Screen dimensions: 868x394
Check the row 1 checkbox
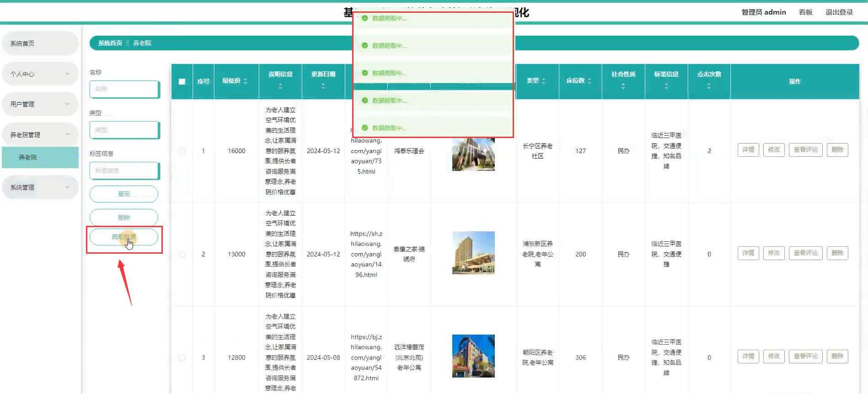pos(182,151)
